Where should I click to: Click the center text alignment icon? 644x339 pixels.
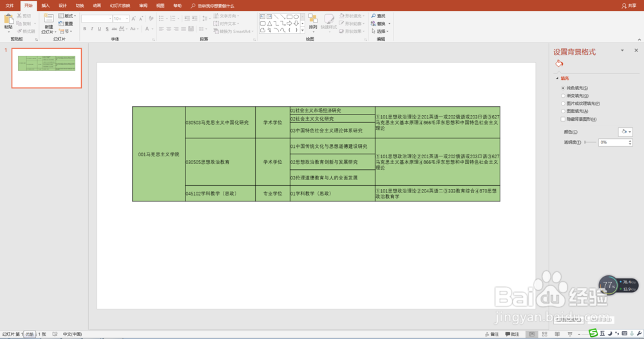(169, 29)
